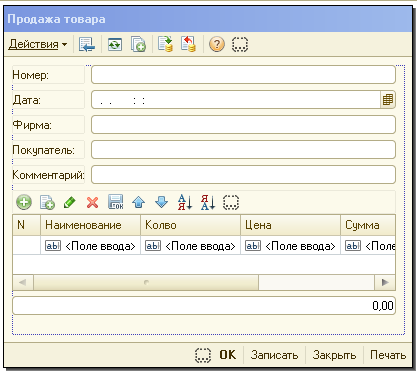Screen dimensions: 417x372
Task: Click the Колво column header
Action: [x=190, y=225]
